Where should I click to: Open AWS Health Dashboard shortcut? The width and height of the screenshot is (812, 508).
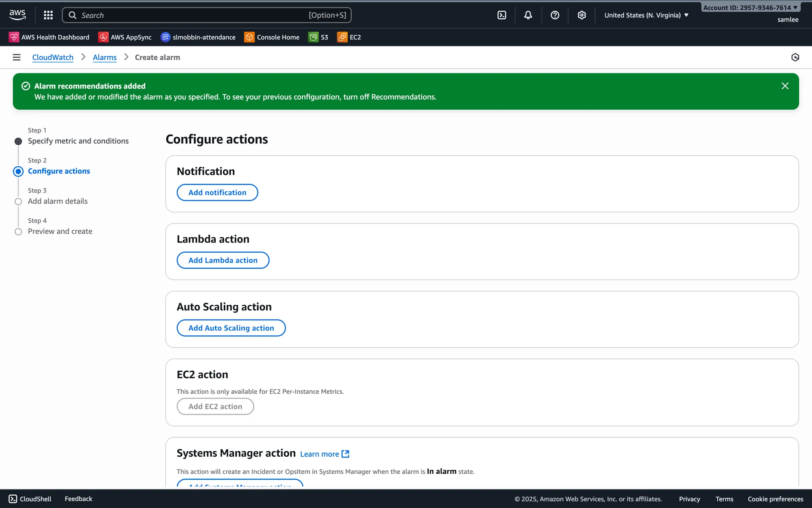tap(49, 37)
